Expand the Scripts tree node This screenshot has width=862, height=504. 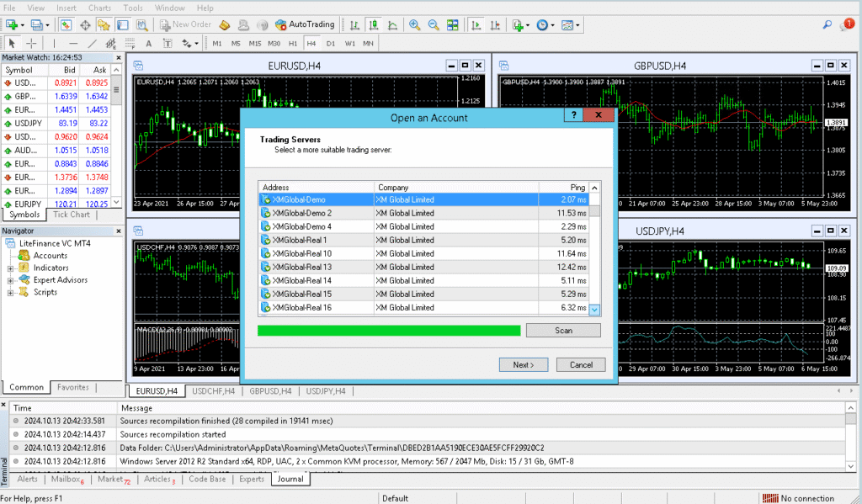click(x=10, y=293)
